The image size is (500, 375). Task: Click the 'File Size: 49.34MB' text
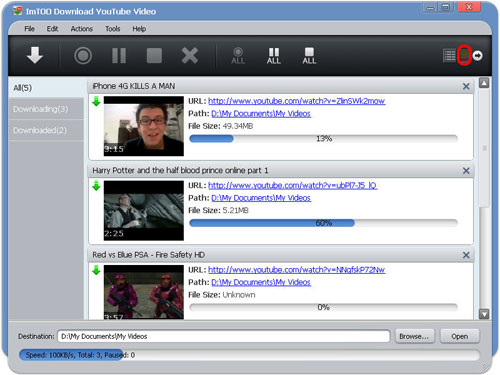pyautogui.click(x=221, y=126)
